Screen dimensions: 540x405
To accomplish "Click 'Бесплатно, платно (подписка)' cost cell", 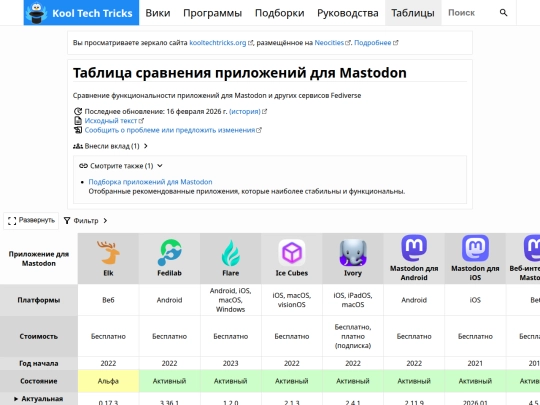I will [353, 336].
